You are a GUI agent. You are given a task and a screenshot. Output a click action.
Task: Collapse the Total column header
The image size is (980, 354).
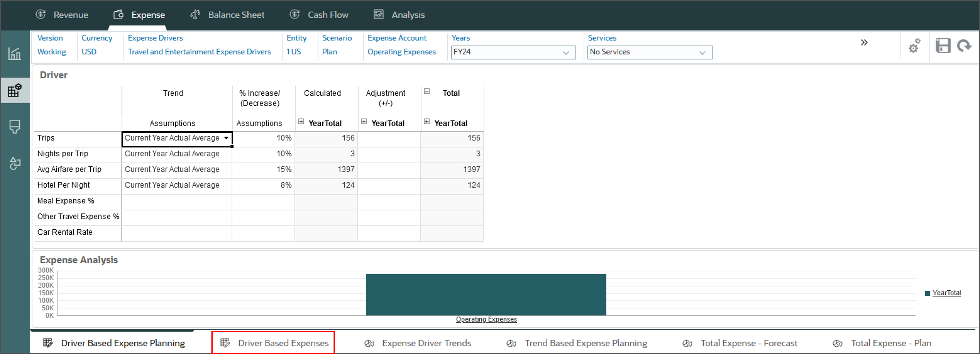click(x=427, y=91)
